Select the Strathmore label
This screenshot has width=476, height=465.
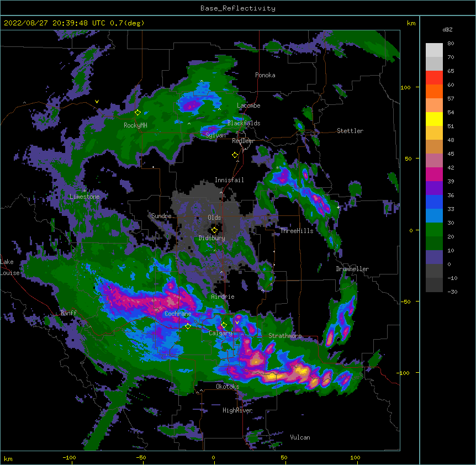tap(285, 336)
